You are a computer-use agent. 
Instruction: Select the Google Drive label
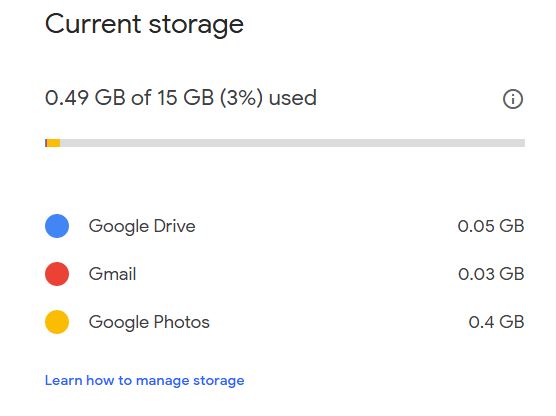pos(142,227)
